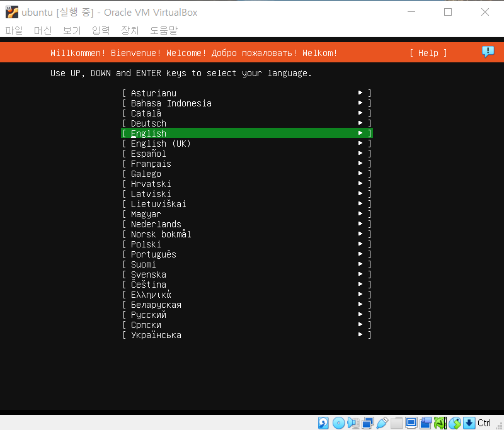
Task: Open the 머신 menu
Action: 43,30
